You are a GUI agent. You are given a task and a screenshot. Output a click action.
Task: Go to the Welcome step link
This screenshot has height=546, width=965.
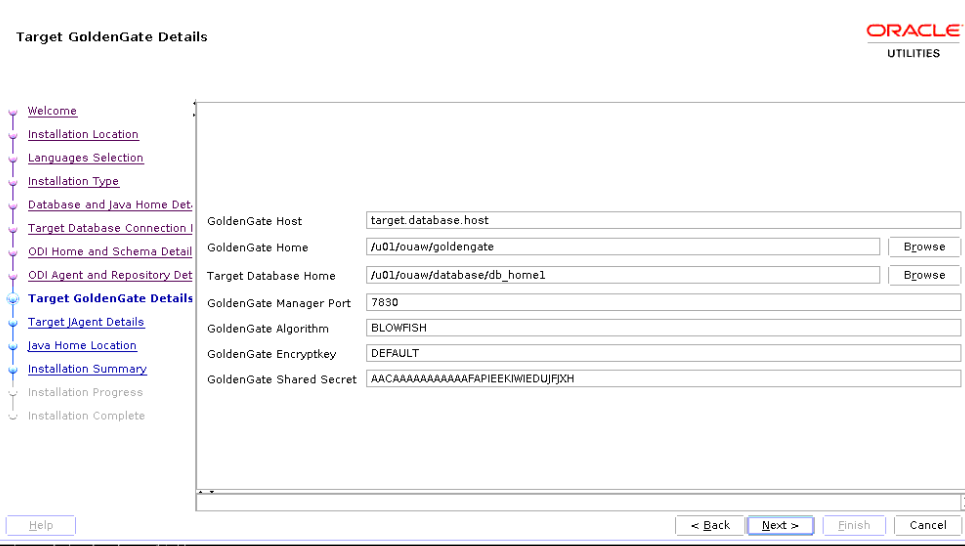tap(52, 111)
